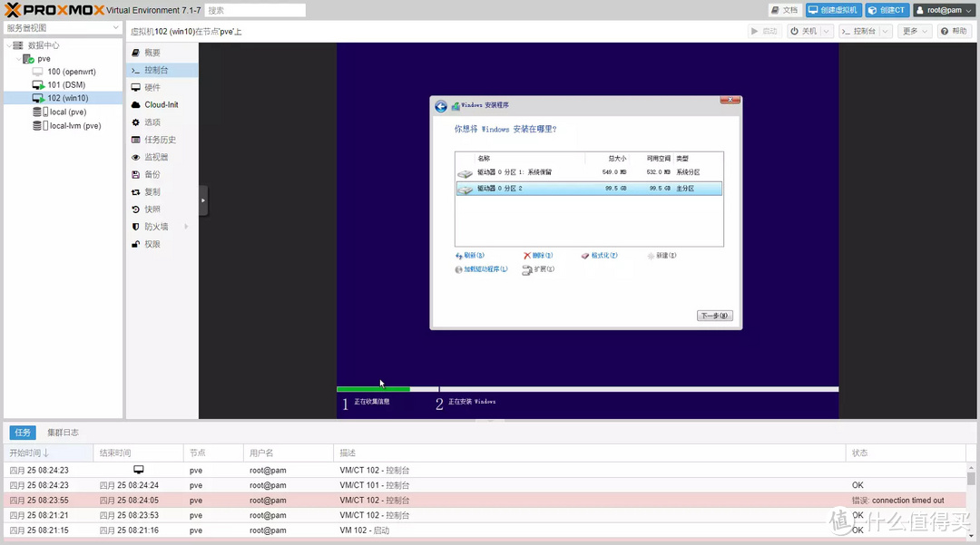Collapse the 数据中心 tree node
This screenshot has width=980, height=545.
pos(8,45)
